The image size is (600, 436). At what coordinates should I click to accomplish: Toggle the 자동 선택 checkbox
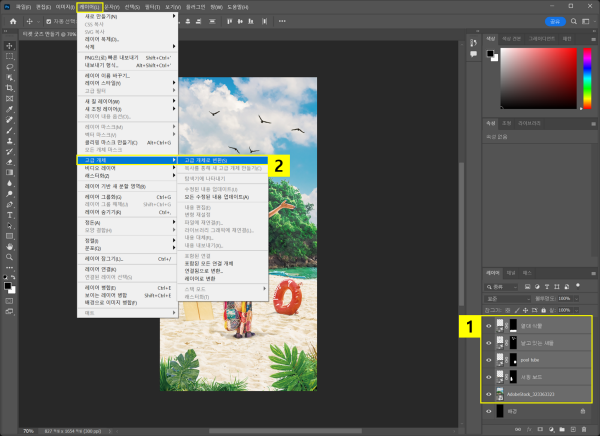(x=49, y=21)
